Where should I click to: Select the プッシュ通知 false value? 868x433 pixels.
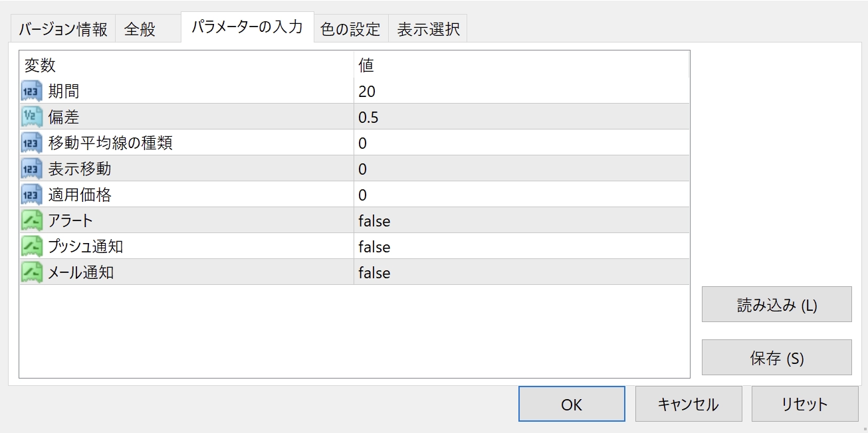(374, 247)
